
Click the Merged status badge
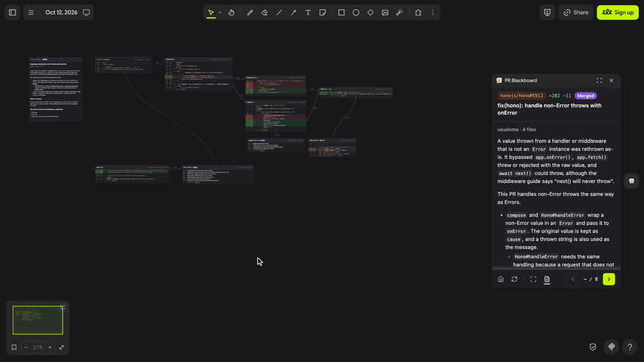coord(585,96)
